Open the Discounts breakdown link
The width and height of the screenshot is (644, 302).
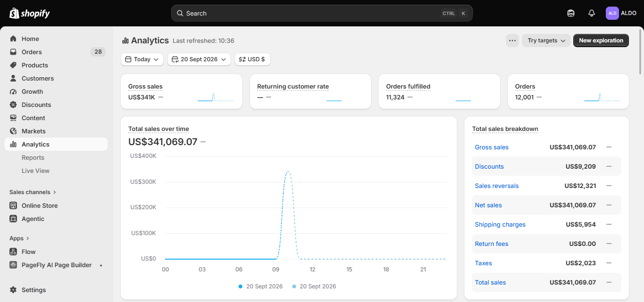point(489,167)
